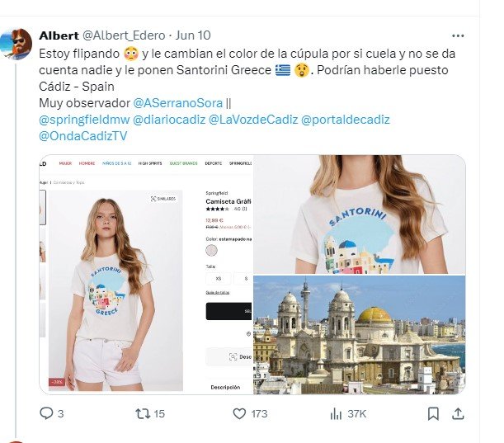This screenshot has height=443, width=504.
Task: Open the @OndaCadizTV mention
Action: 83,136
